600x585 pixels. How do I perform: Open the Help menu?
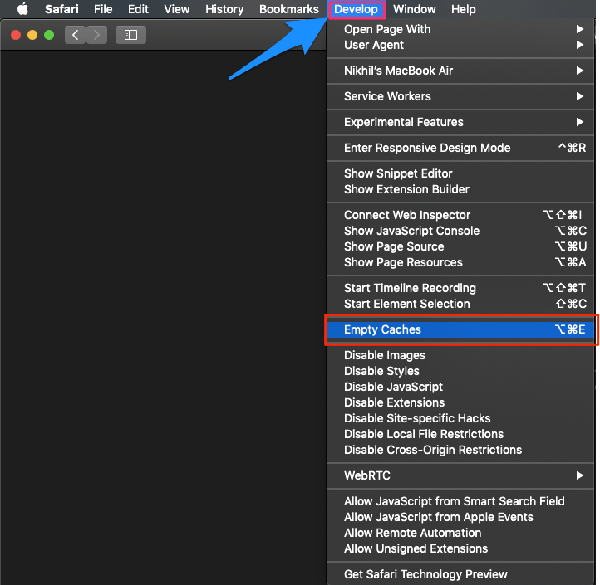[463, 9]
